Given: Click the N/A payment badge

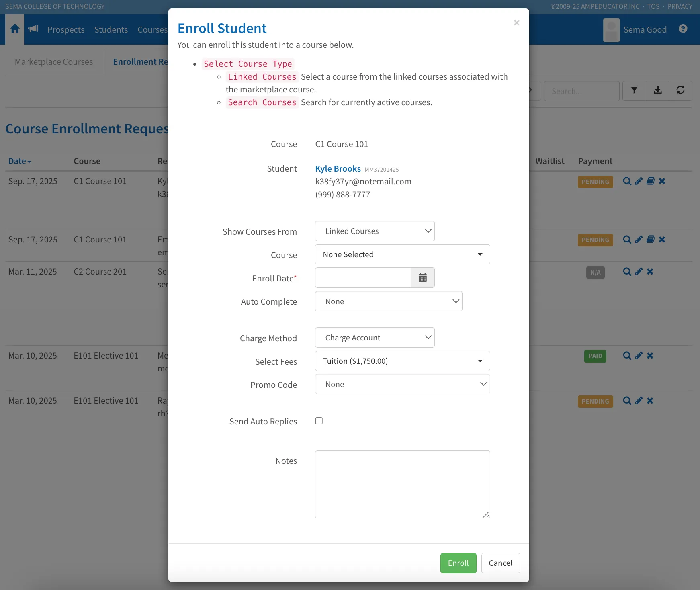Looking at the screenshot, I should coord(595,272).
